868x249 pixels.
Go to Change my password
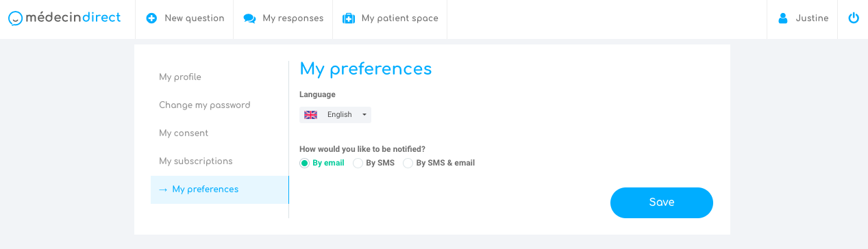click(x=205, y=105)
